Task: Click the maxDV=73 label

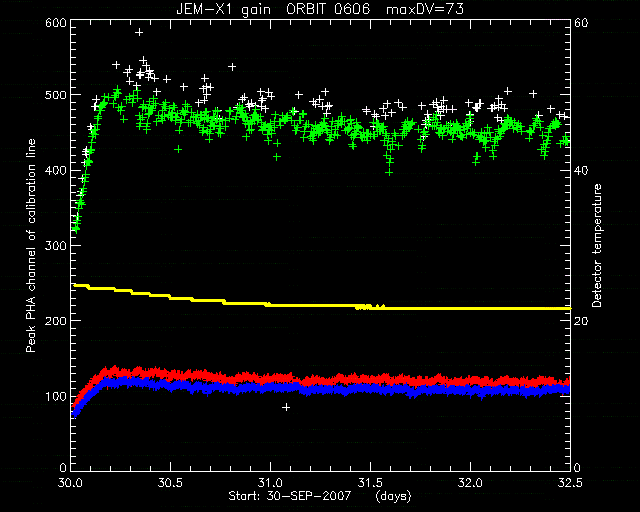Action: coord(425,9)
